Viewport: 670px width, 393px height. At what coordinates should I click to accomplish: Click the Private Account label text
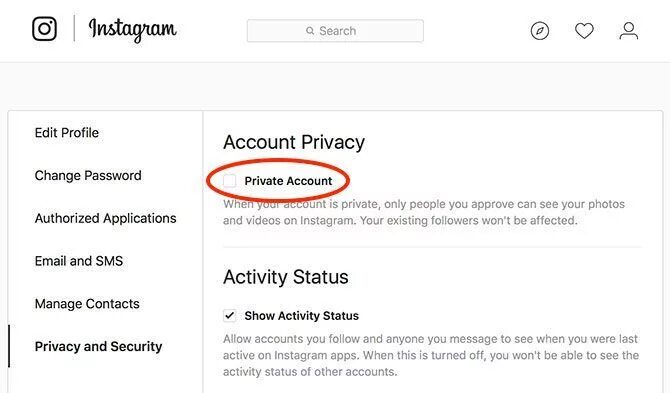point(288,181)
